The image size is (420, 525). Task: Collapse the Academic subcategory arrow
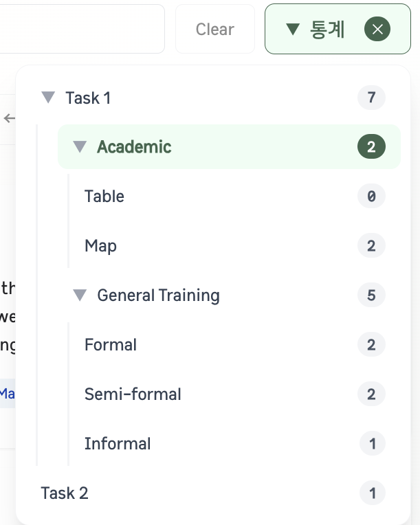(x=80, y=146)
